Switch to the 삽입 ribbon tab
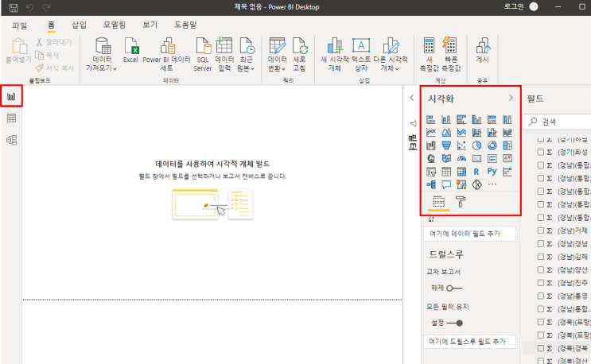Screen dimensions: 591x364 coord(80,25)
